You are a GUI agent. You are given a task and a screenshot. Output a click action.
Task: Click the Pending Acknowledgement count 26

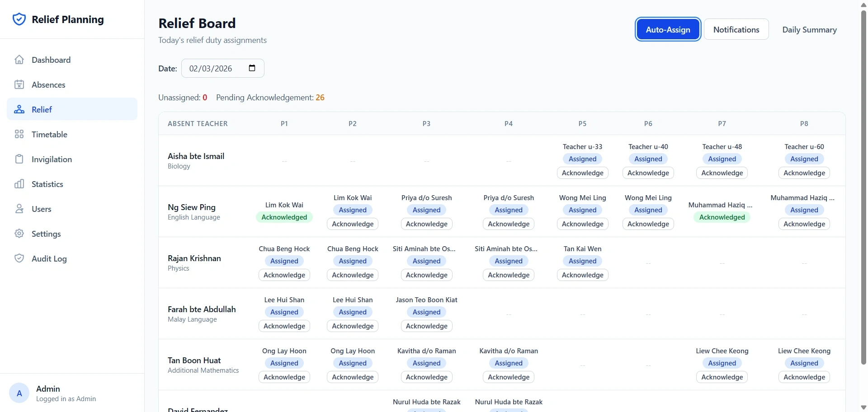coord(320,98)
